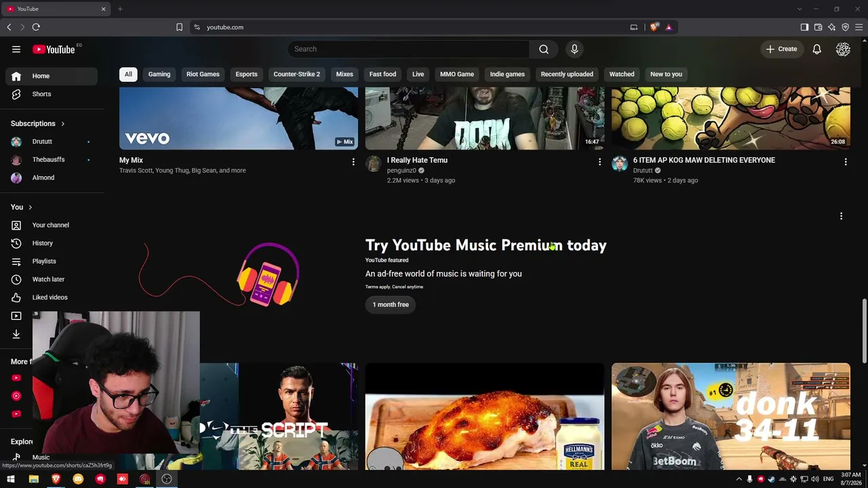Open the grilled cheese Hellmann's video thumbnail

pos(485,416)
